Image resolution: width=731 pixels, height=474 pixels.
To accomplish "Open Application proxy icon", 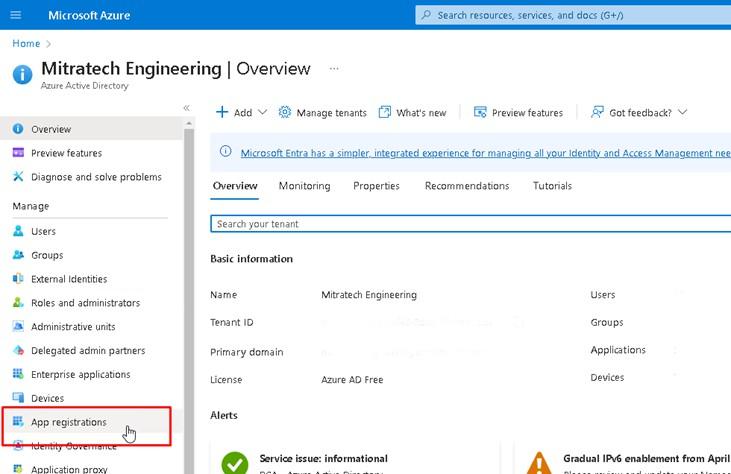I will pyautogui.click(x=18, y=469).
